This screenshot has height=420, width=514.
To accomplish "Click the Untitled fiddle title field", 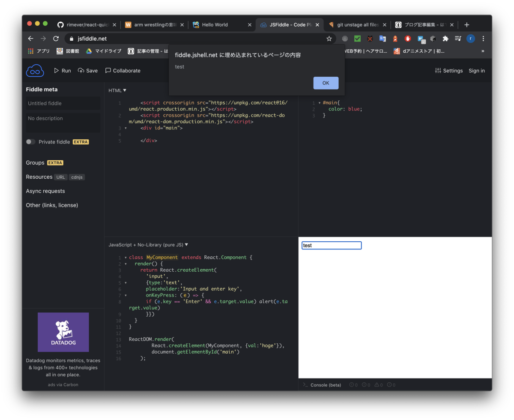I will 63,103.
